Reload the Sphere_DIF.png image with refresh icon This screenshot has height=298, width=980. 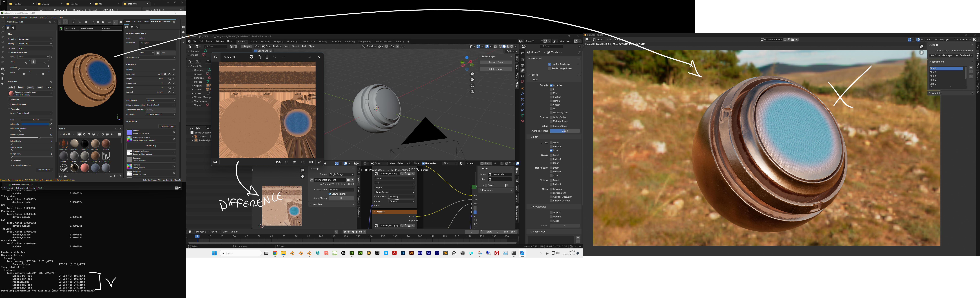(352, 180)
